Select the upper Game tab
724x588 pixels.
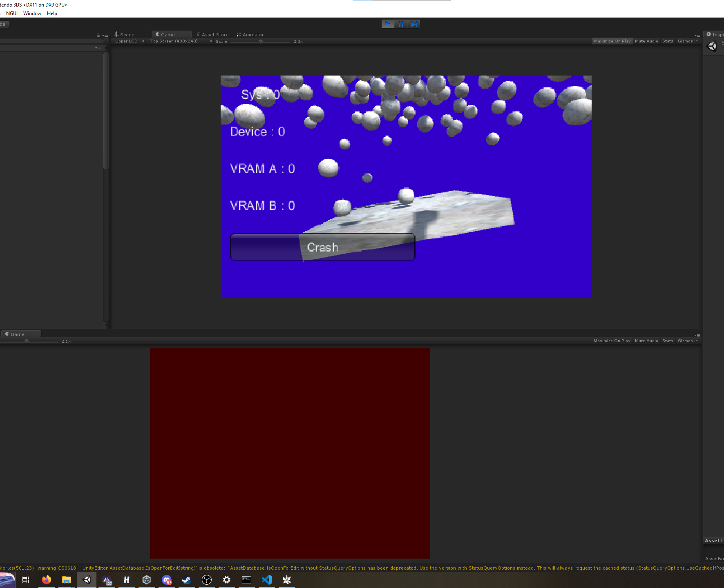click(x=171, y=35)
